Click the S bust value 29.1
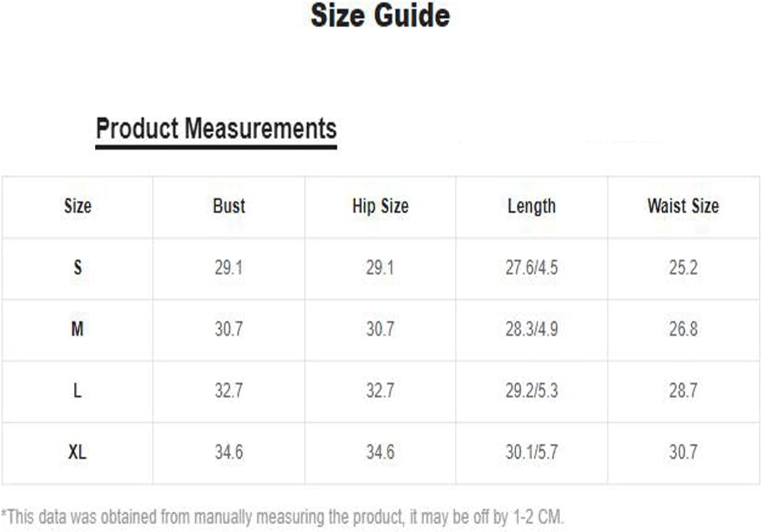Image resolution: width=762 pixels, height=532 pixels. pyautogui.click(x=228, y=267)
